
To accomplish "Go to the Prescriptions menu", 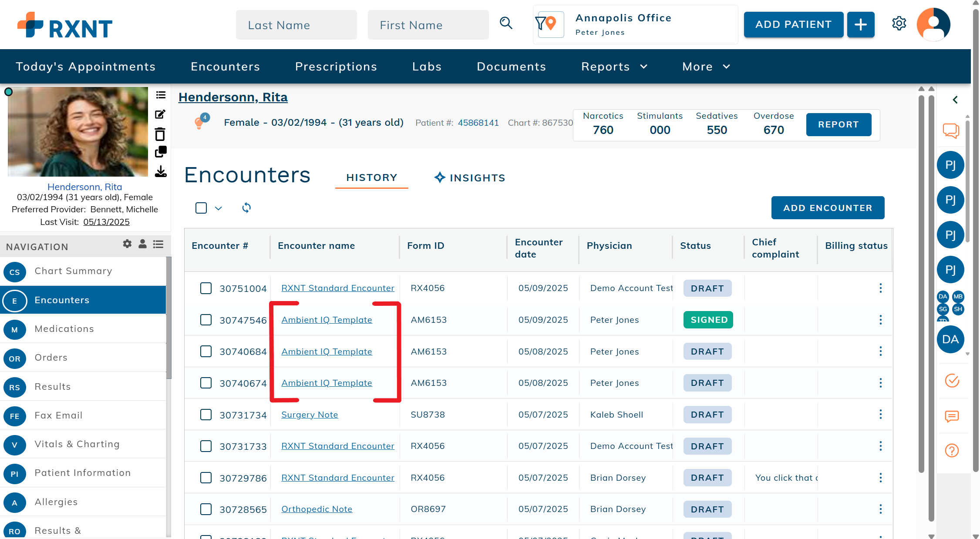I will coord(336,67).
